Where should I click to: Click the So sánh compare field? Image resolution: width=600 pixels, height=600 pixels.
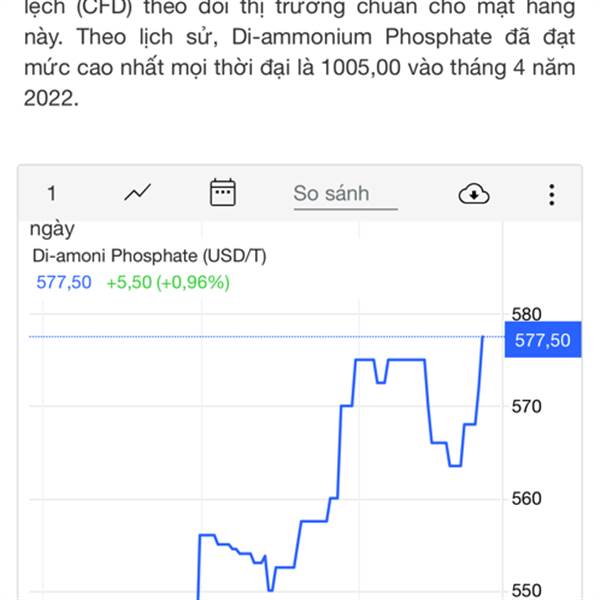click(346, 195)
